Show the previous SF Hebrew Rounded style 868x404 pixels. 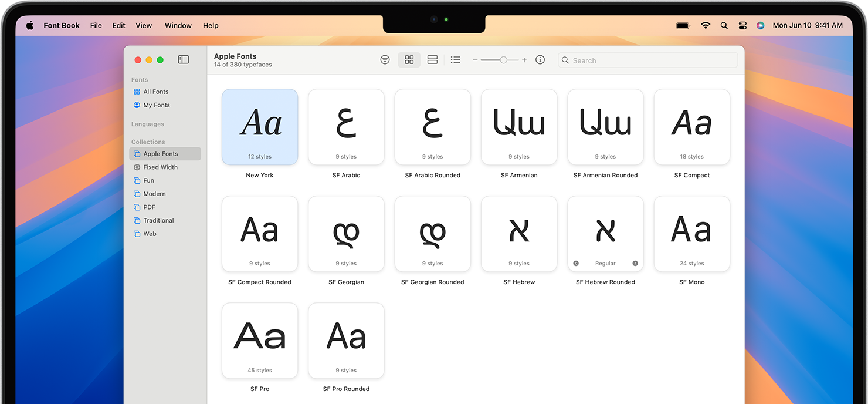[x=576, y=264]
